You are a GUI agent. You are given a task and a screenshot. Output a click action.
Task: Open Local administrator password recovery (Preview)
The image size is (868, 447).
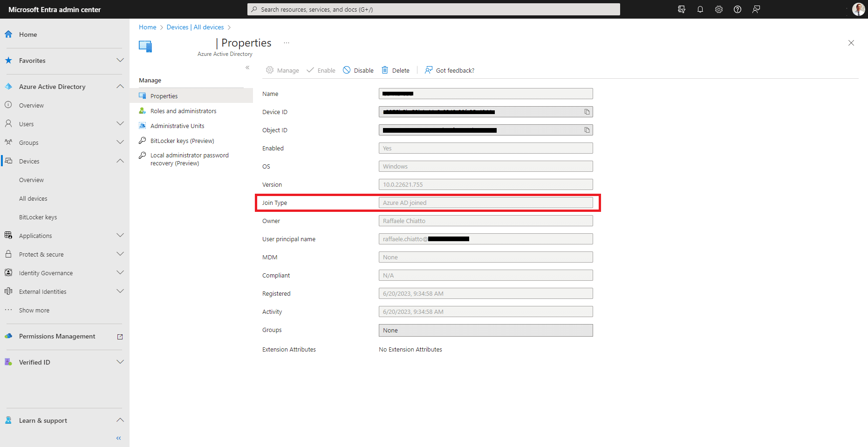(189, 159)
